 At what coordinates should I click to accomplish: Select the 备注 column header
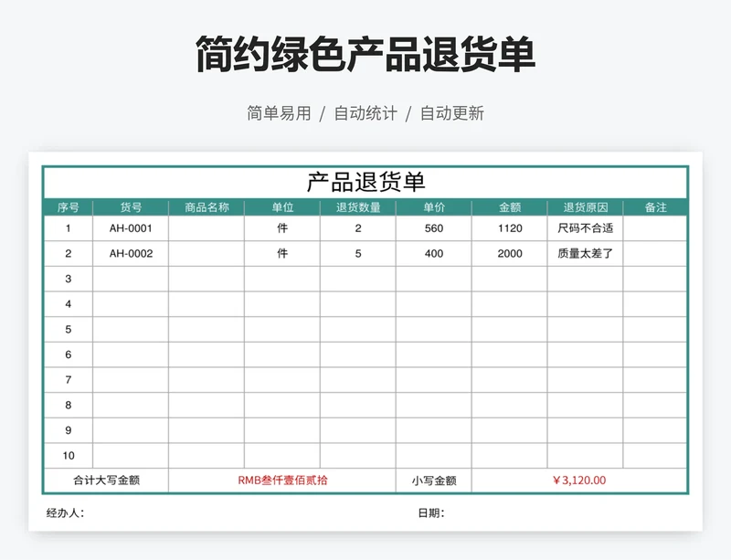655,207
